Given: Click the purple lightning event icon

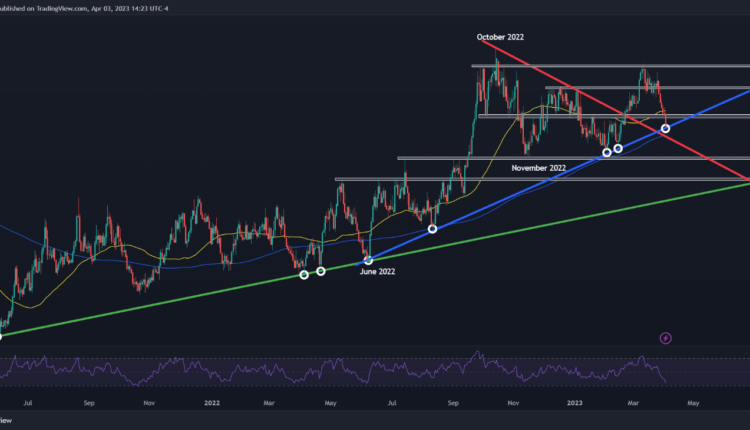Looking at the screenshot, I should coord(667,338).
